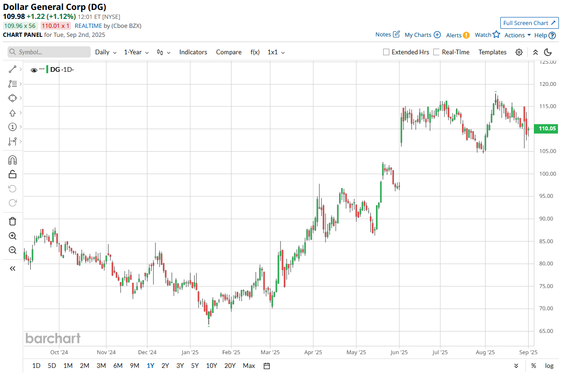Choose the shapes drawing tool
The image size is (566, 392).
pyautogui.click(x=12, y=98)
